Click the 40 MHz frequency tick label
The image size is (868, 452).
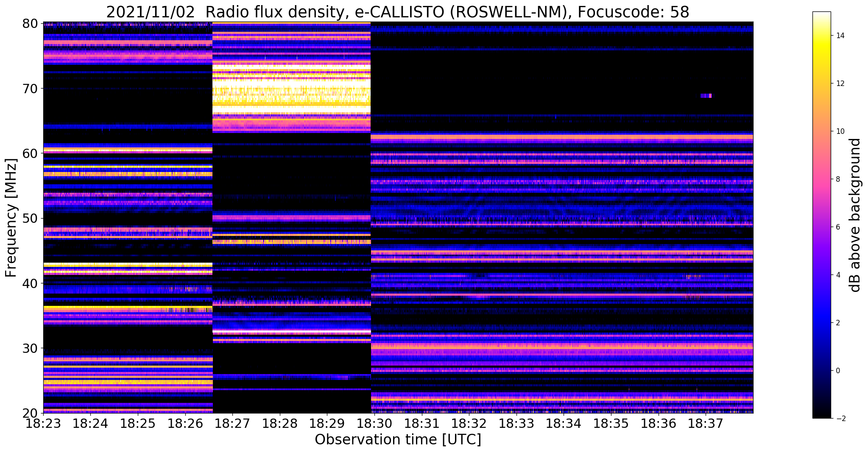coord(30,283)
